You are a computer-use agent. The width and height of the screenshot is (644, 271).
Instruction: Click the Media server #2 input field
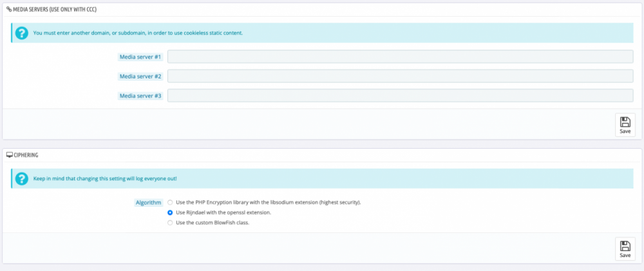pyautogui.click(x=400, y=76)
